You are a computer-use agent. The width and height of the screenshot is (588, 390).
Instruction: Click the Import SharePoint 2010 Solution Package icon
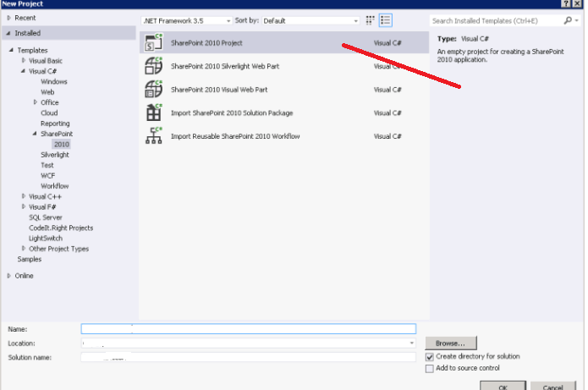153,113
